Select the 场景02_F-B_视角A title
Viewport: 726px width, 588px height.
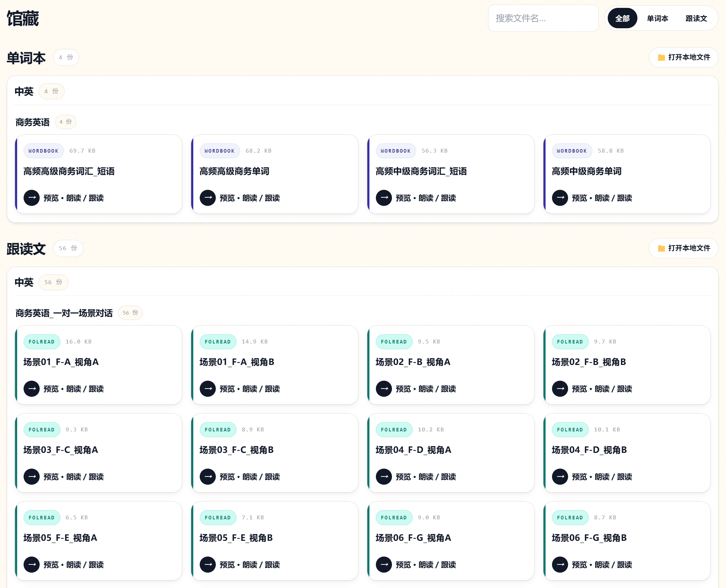coord(413,362)
